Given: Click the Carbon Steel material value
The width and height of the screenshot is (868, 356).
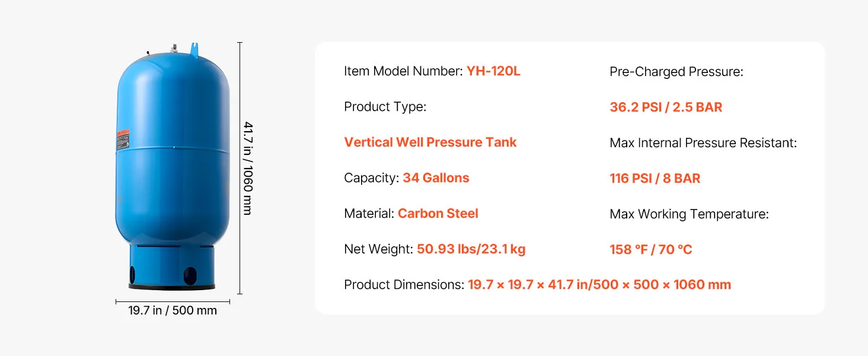Looking at the screenshot, I should pos(438,214).
